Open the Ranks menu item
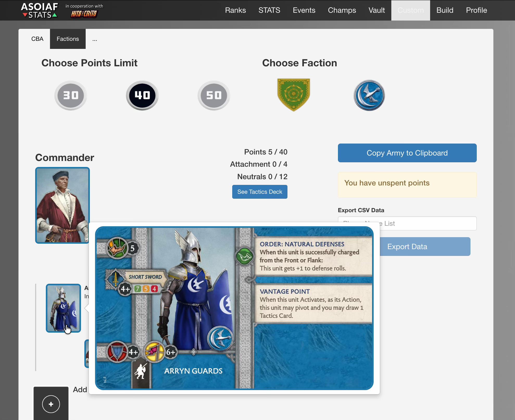 click(235, 10)
